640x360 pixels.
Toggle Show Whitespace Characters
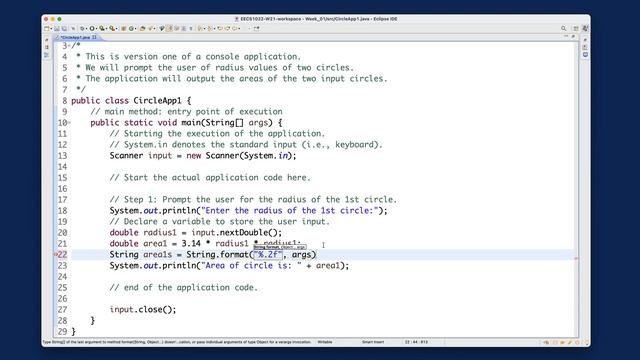(x=191, y=29)
